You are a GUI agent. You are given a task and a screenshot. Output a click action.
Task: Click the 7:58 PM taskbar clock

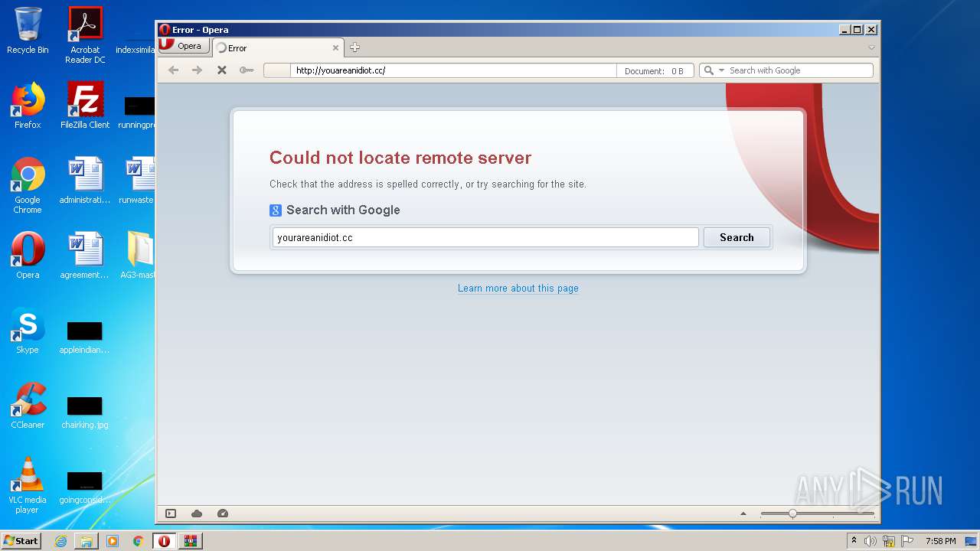pyautogui.click(x=940, y=541)
